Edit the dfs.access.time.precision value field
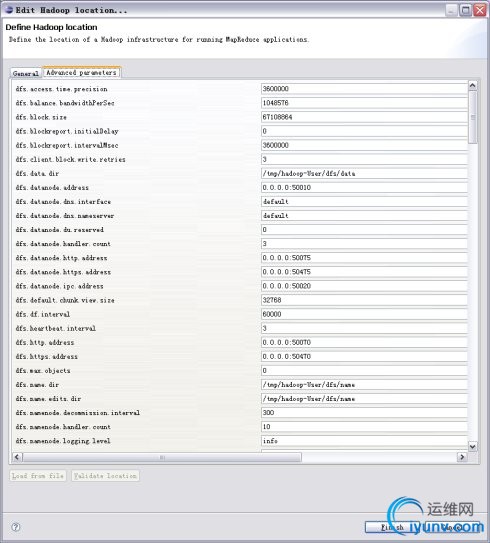The width and height of the screenshot is (490, 543). point(364,89)
